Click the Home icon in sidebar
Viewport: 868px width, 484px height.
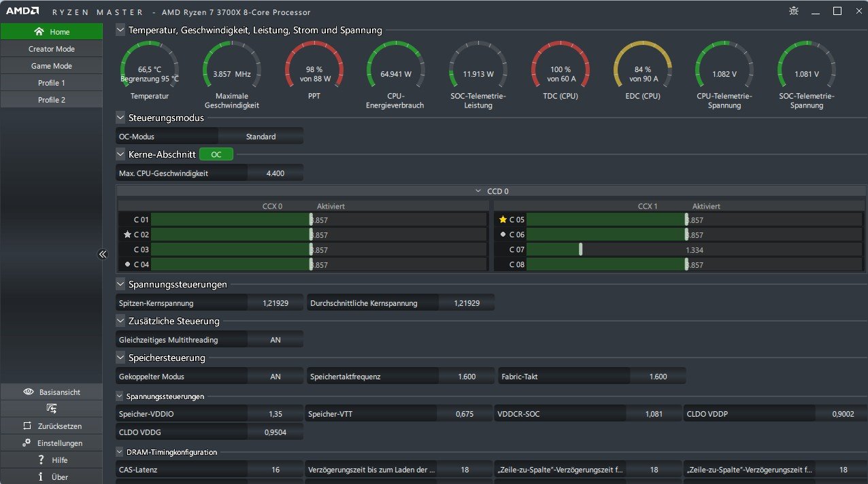pos(39,32)
